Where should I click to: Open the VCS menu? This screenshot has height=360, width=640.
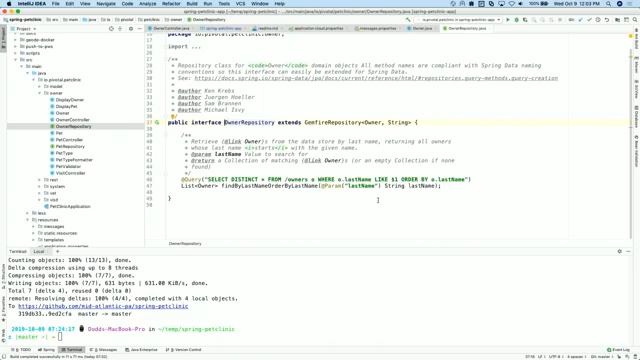241,4
